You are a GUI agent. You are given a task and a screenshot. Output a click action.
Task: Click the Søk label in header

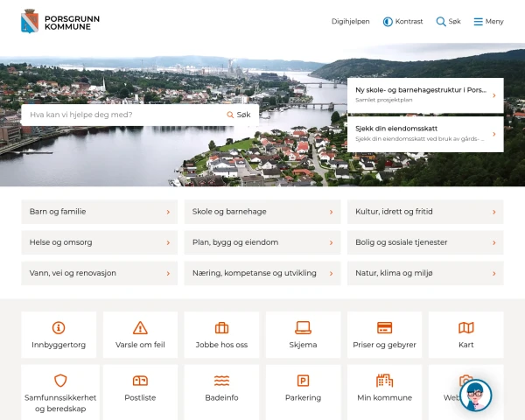click(x=454, y=21)
